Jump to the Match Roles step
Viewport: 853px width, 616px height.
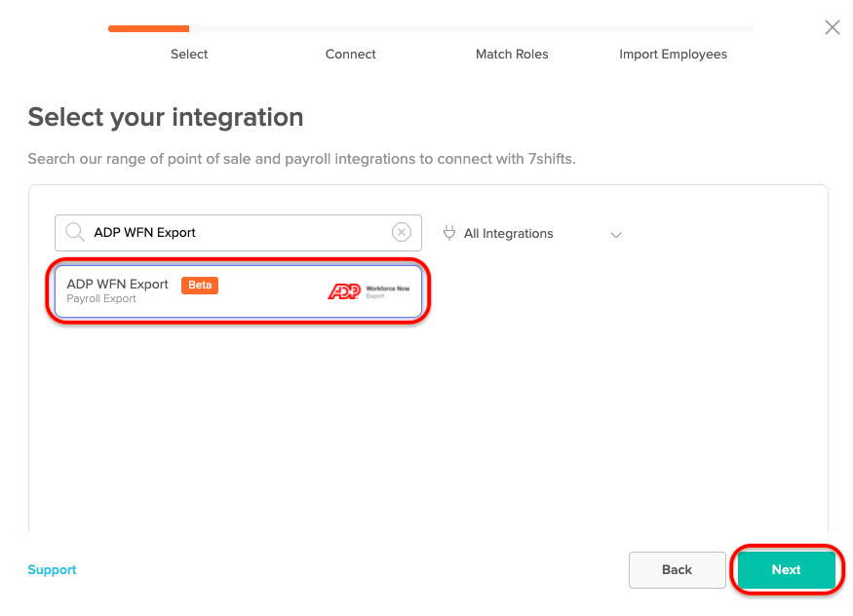point(512,55)
